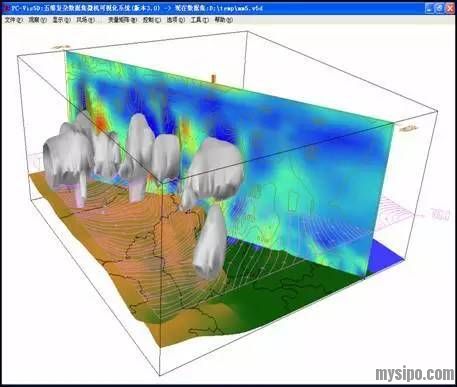Open the 选项 (Options) menu

[176, 20]
